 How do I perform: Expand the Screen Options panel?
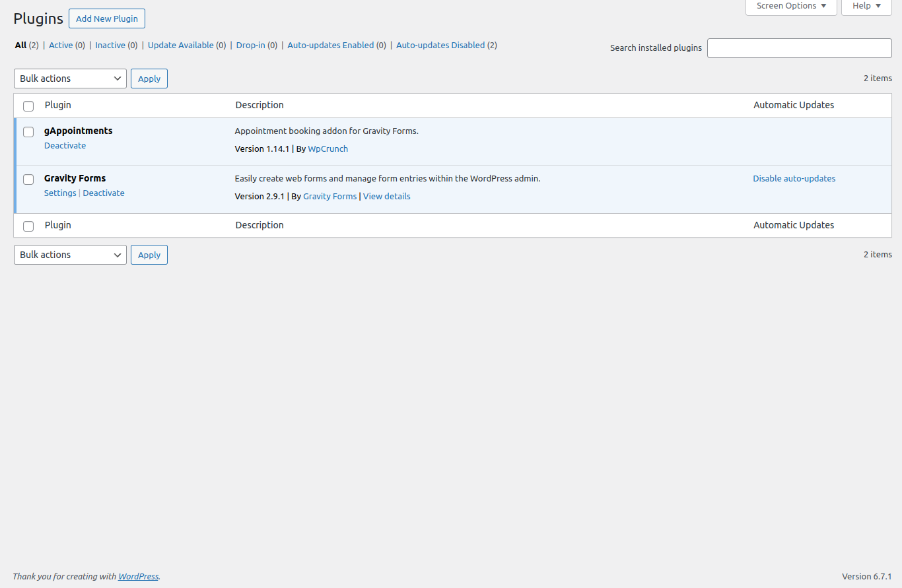click(791, 6)
